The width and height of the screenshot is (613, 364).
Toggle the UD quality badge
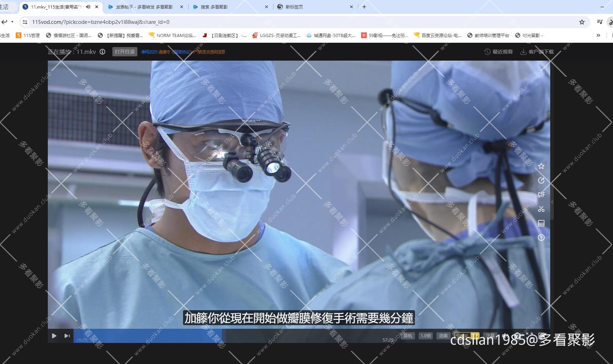(475, 335)
